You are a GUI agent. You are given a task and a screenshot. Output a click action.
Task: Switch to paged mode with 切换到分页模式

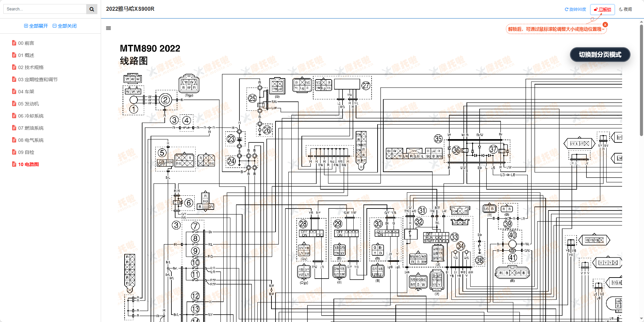click(600, 55)
